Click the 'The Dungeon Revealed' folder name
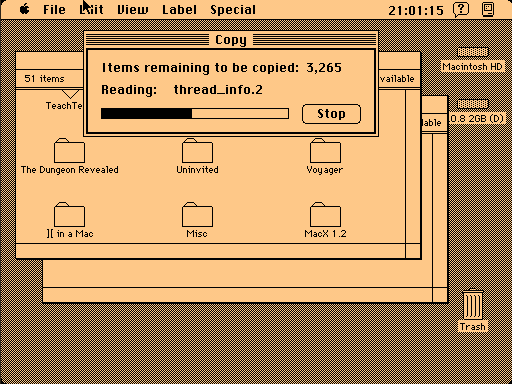Viewport: 512px width, 384px height. click(x=70, y=170)
